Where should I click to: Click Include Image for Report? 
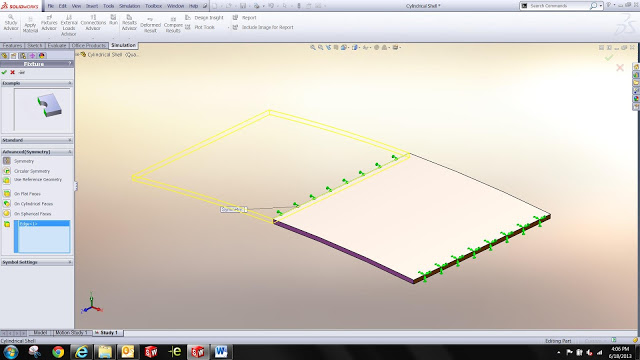pos(263,27)
